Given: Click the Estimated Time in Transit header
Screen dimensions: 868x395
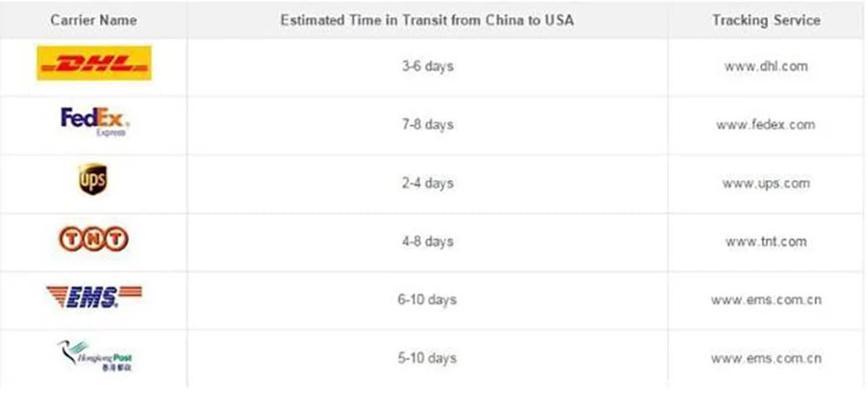Looking at the screenshot, I should 427,19.
